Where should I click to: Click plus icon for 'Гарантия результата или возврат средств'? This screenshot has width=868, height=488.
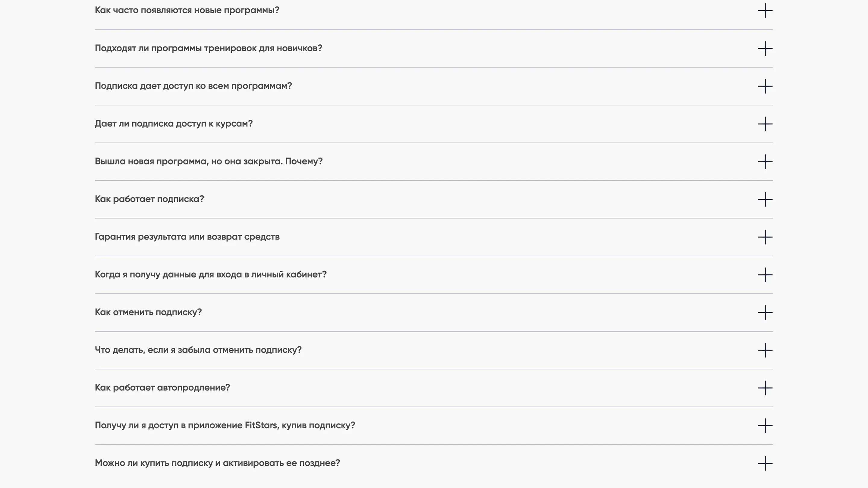coord(765,237)
